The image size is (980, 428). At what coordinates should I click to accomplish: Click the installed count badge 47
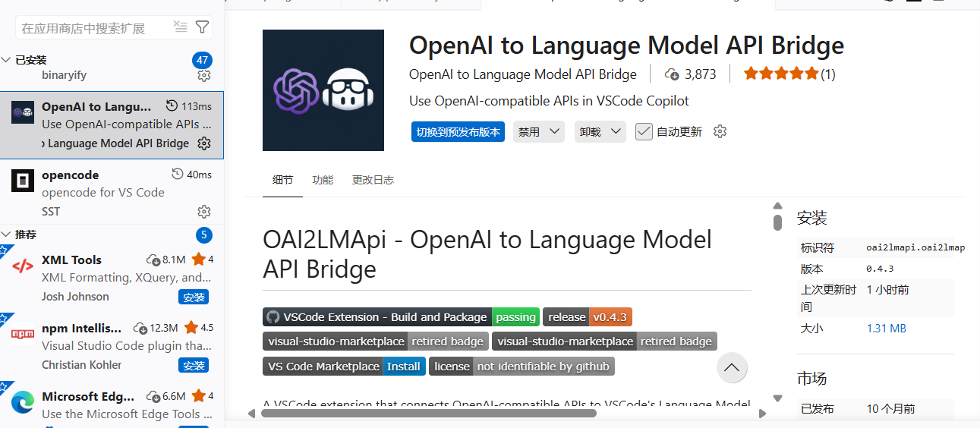pos(202,60)
